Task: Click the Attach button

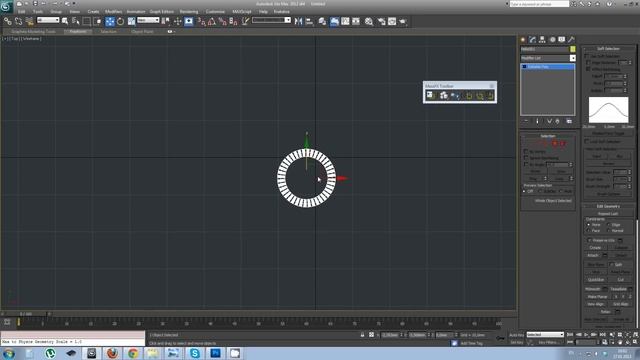Action: [593, 256]
